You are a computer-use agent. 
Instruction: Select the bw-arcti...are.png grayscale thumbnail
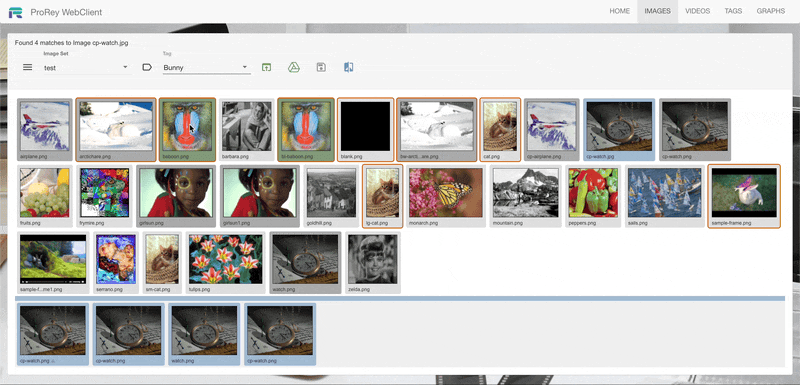coord(436,130)
